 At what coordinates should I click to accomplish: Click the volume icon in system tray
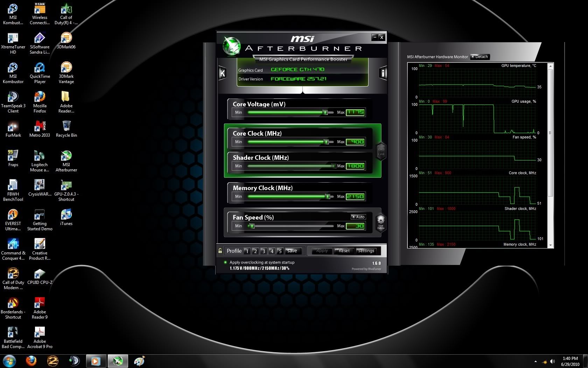553,361
